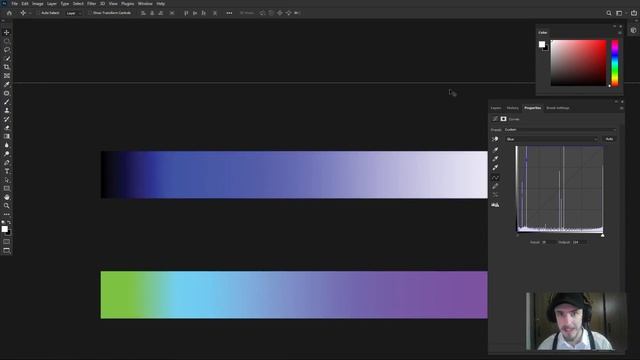Image resolution: width=640 pixels, height=360 pixels.
Task: Switch to the History tab
Action: 513,108
